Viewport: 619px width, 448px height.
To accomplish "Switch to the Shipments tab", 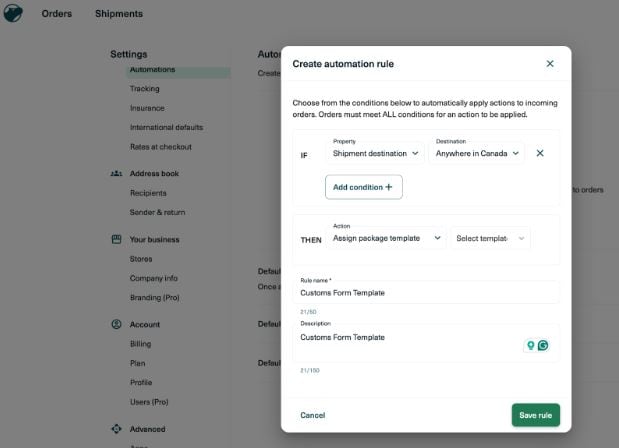I will 119,14.
